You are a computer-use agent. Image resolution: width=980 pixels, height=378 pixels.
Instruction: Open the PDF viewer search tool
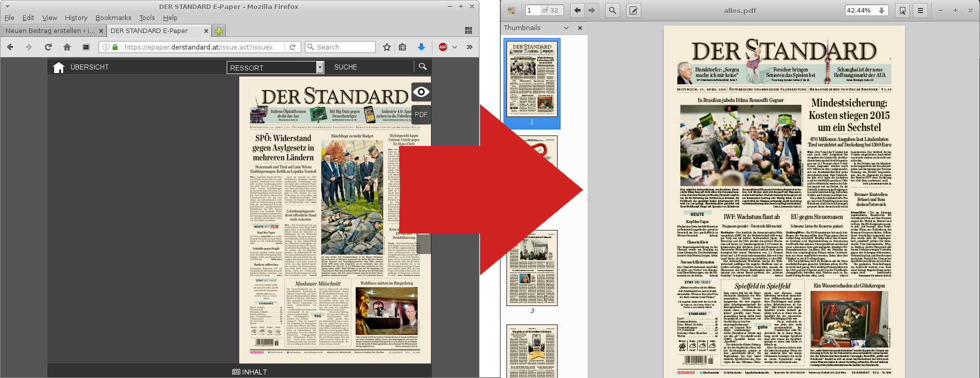(612, 10)
